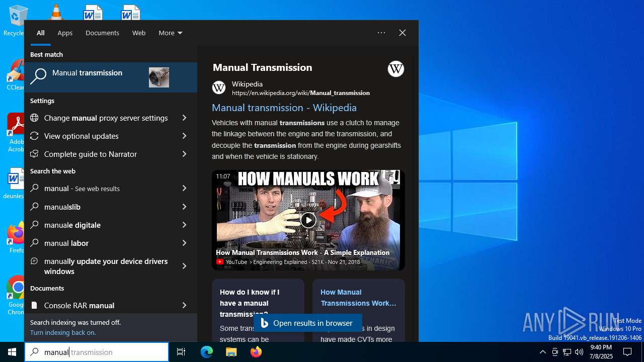Open the volume control in system tray
Image resolution: width=644 pixels, height=362 pixels.
[579, 352]
